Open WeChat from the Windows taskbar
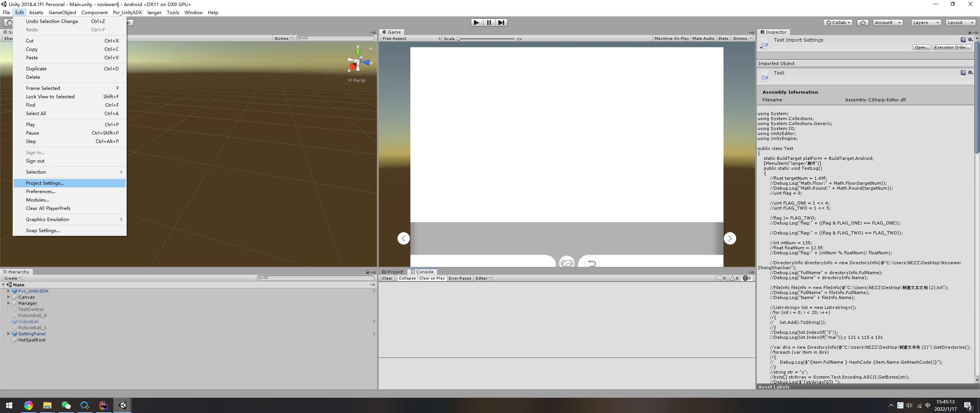 pos(66,405)
